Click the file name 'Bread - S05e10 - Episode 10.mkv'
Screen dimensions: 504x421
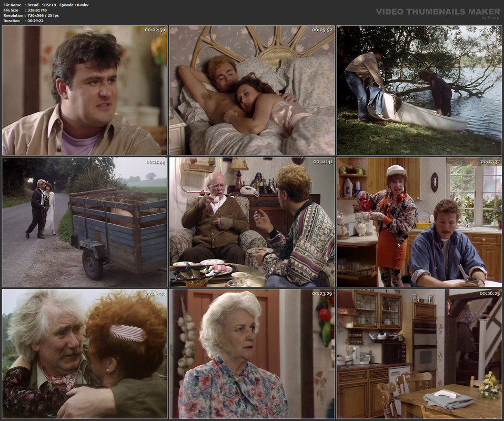tap(58, 5)
